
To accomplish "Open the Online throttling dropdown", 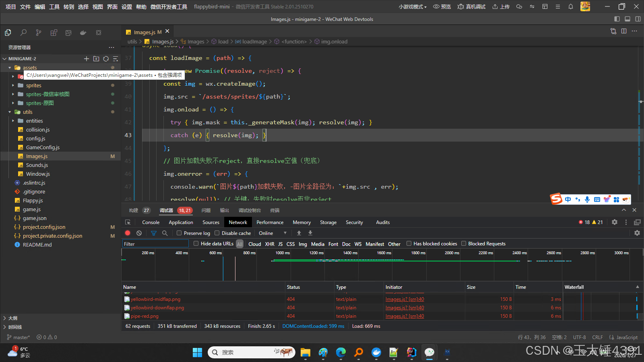I will 273,233.
